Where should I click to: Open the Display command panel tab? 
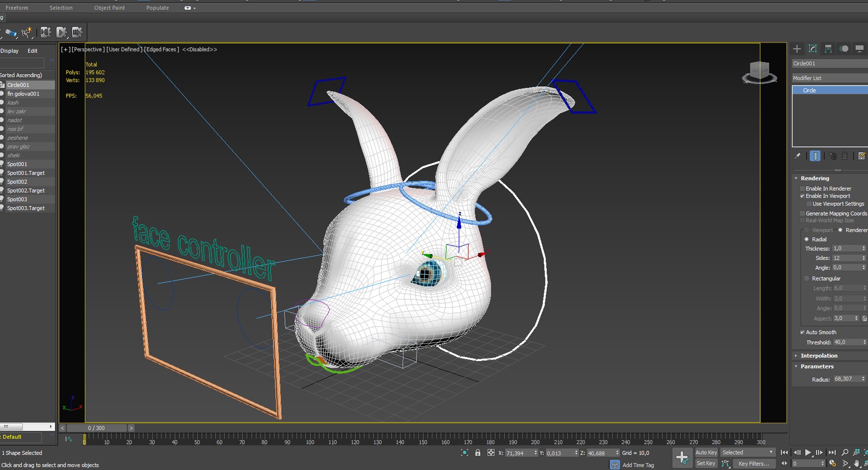click(x=859, y=49)
